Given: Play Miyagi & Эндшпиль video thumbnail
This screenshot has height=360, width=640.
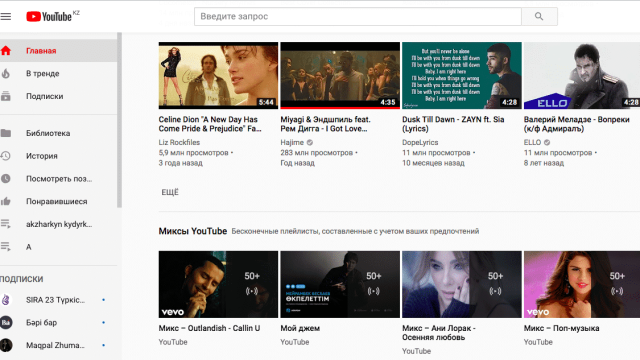Looking at the screenshot, I should tap(340, 76).
